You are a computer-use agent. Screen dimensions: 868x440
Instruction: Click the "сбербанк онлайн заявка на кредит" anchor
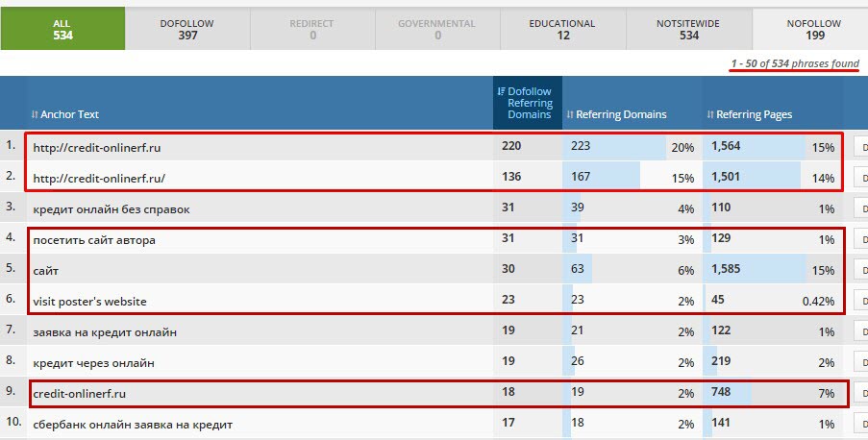132,424
